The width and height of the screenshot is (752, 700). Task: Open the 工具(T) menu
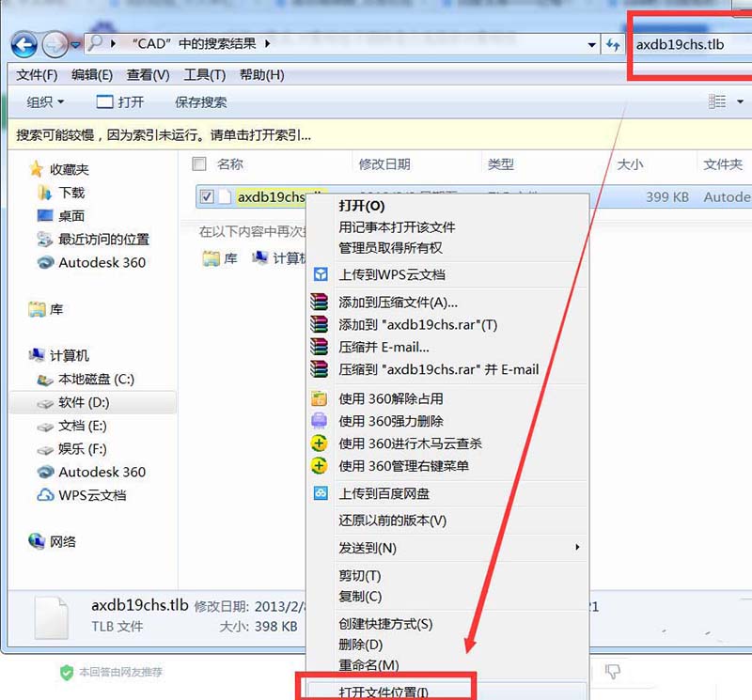click(203, 73)
